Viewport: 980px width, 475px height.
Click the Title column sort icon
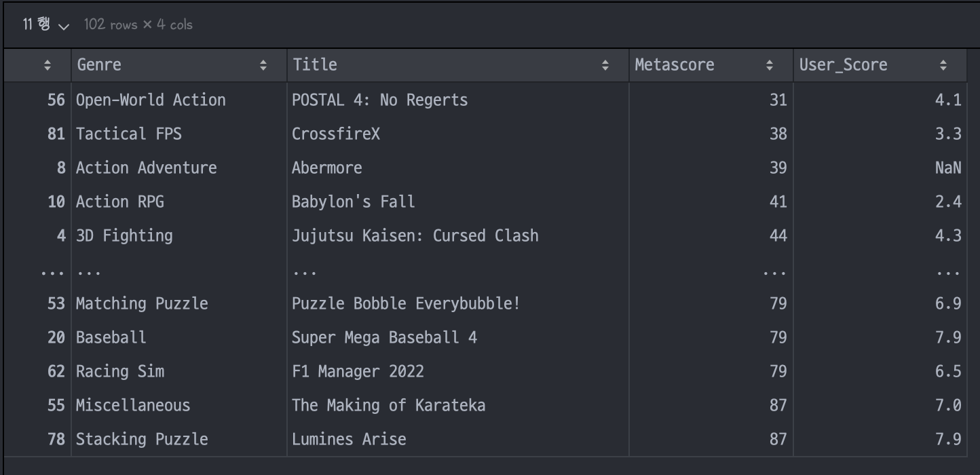coord(605,65)
